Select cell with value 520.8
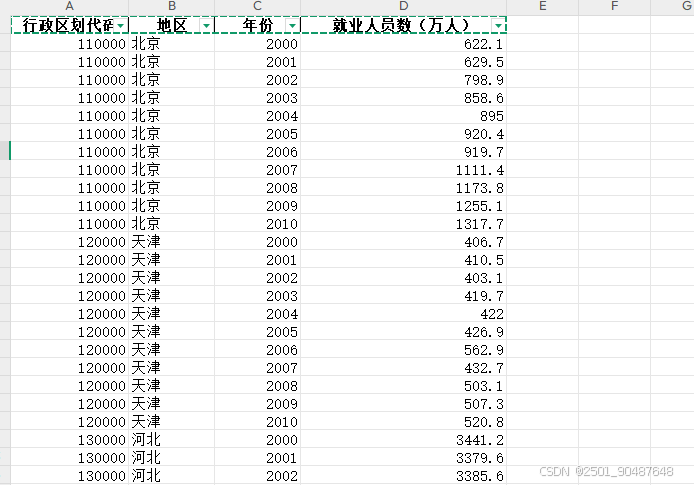The width and height of the screenshot is (694, 485). pyautogui.click(x=403, y=421)
